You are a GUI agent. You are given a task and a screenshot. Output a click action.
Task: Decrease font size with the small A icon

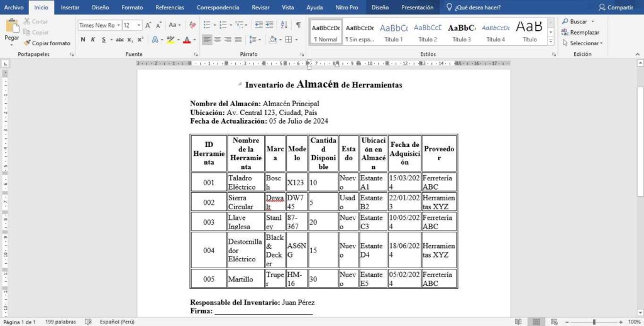(x=158, y=25)
